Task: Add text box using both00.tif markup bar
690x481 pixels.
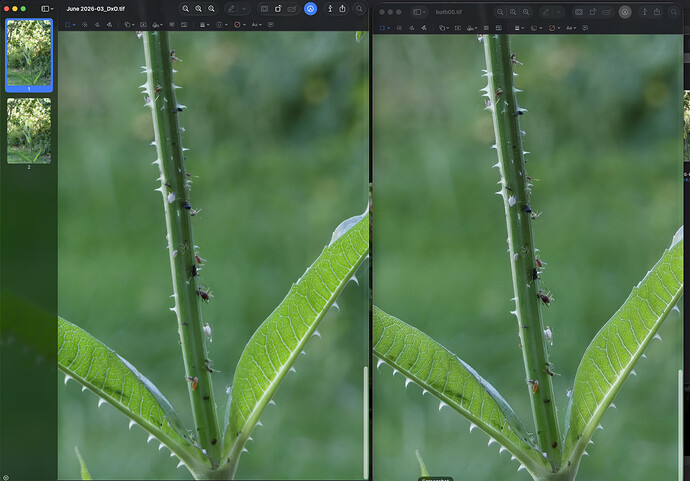Action: tap(458, 28)
